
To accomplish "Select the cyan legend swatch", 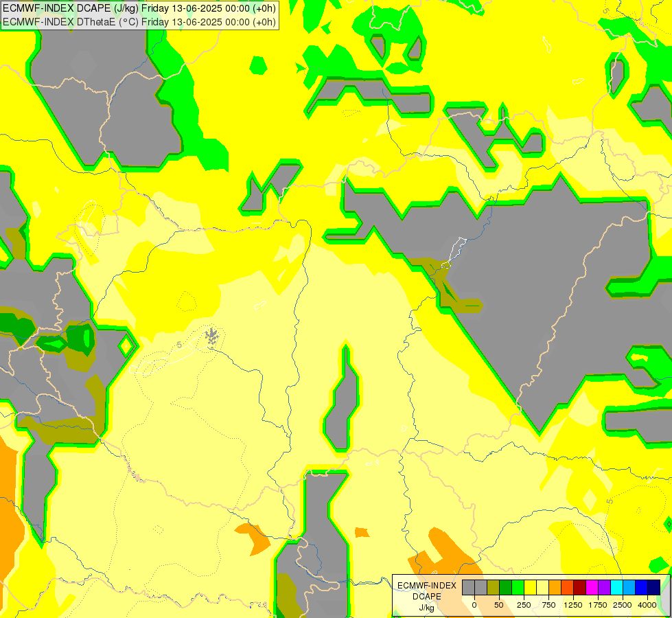I will point(616,588).
